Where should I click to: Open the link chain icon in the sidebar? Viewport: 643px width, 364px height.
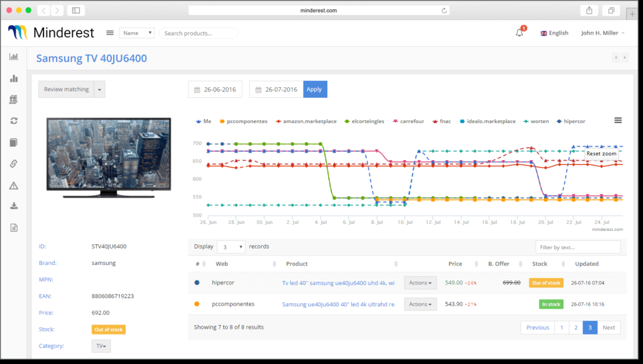(x=13, y=164)
